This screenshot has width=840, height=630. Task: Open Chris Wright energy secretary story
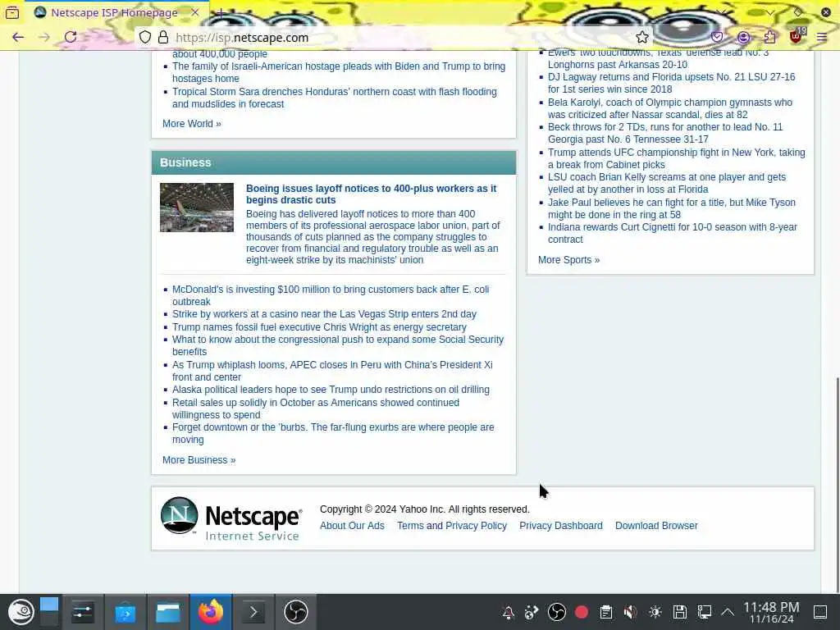[x=319, y=326]
